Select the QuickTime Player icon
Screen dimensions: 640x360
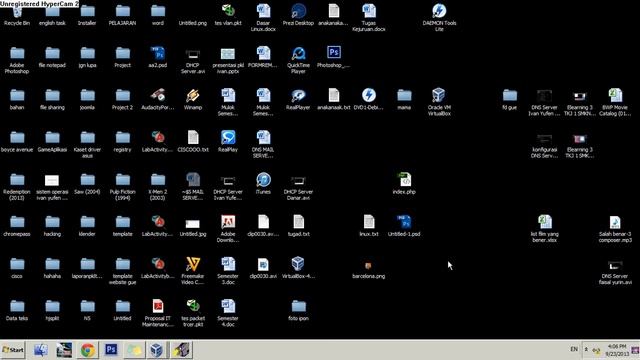pos(298,60)
